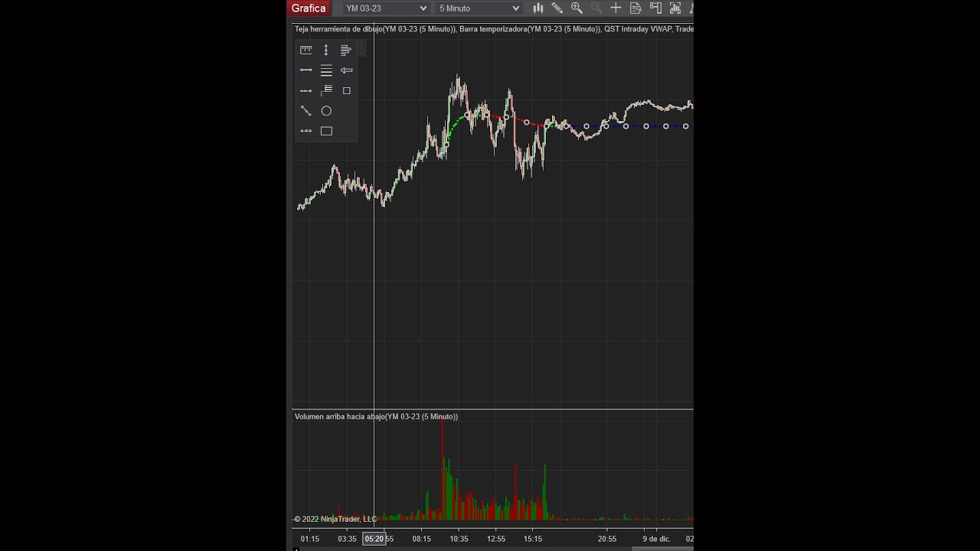Select the vertical double-arrow line tool
Viewport: 980px width, 551px height.
pyautogui.click(x=326, y=50)
